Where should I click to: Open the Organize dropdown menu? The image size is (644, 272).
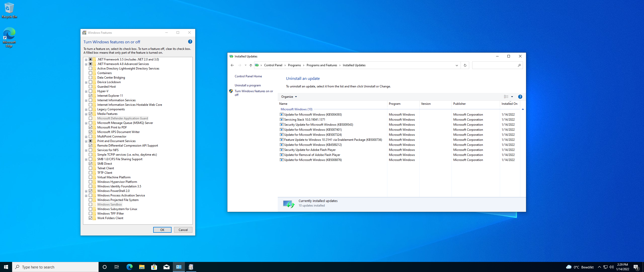[289, 97]
